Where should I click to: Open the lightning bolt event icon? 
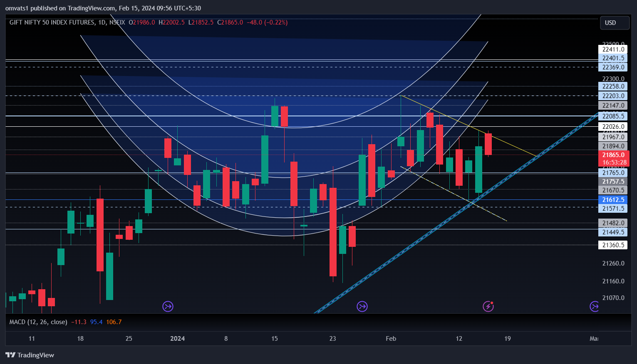pos(488,307)
